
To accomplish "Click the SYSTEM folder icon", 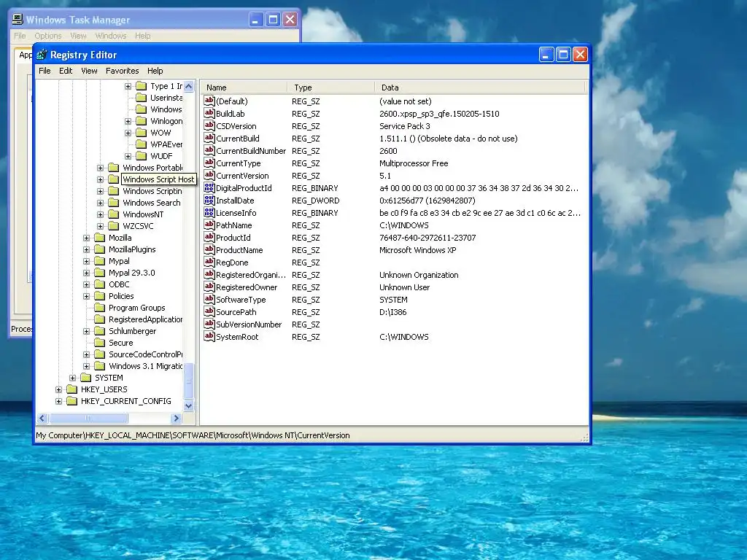I will click(x=86, y=378).
